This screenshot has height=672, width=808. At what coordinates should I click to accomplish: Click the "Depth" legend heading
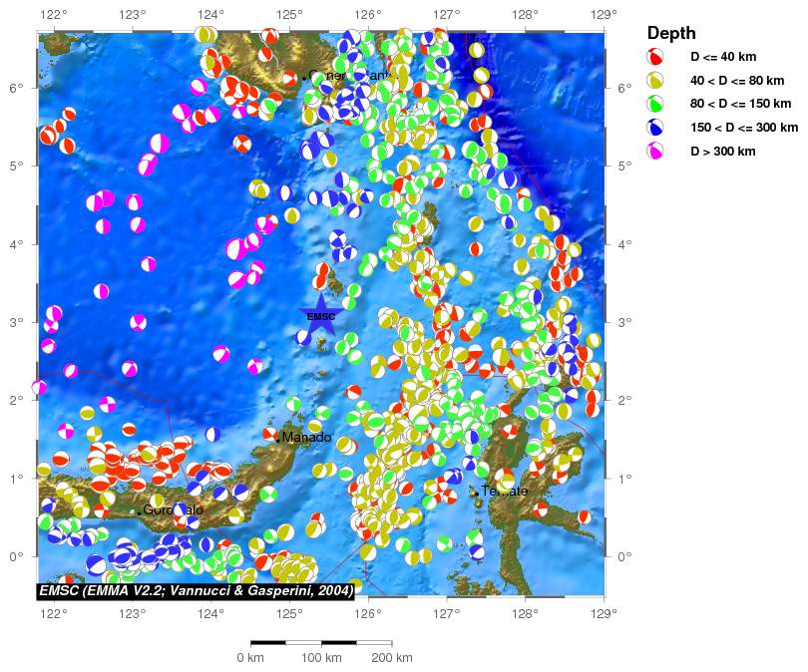tap(671, 33)
